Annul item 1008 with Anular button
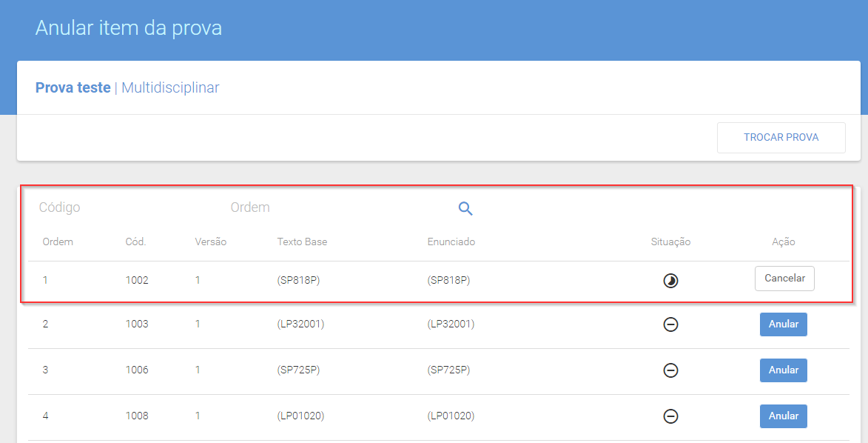This screenshot has width=868, height=443. pos(784,416)
